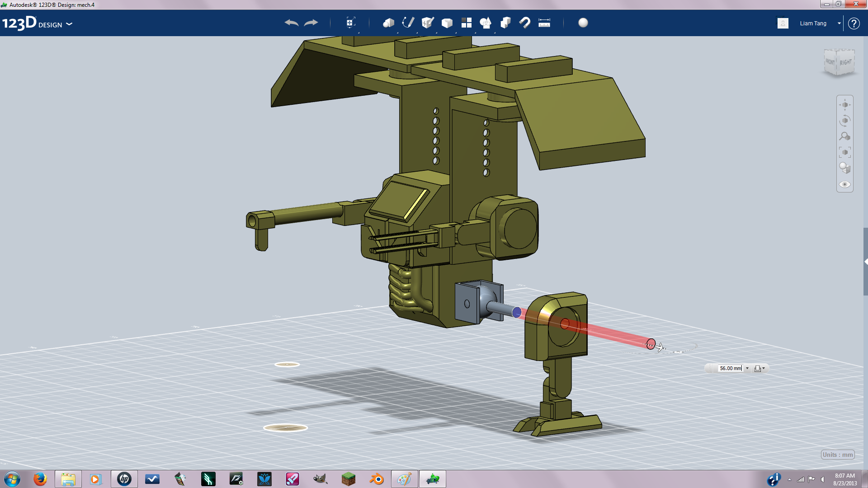Show hidden system tray icons

point(789,479)
